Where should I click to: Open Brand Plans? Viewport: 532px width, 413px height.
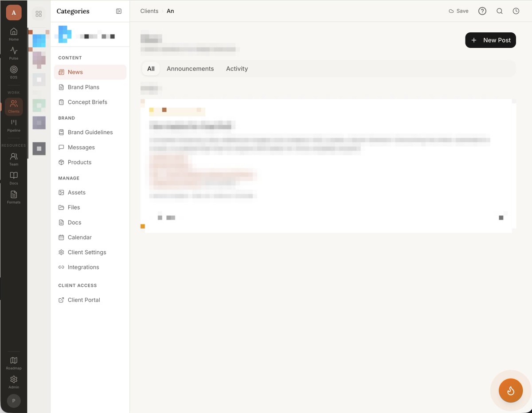(x=90, y=87)
